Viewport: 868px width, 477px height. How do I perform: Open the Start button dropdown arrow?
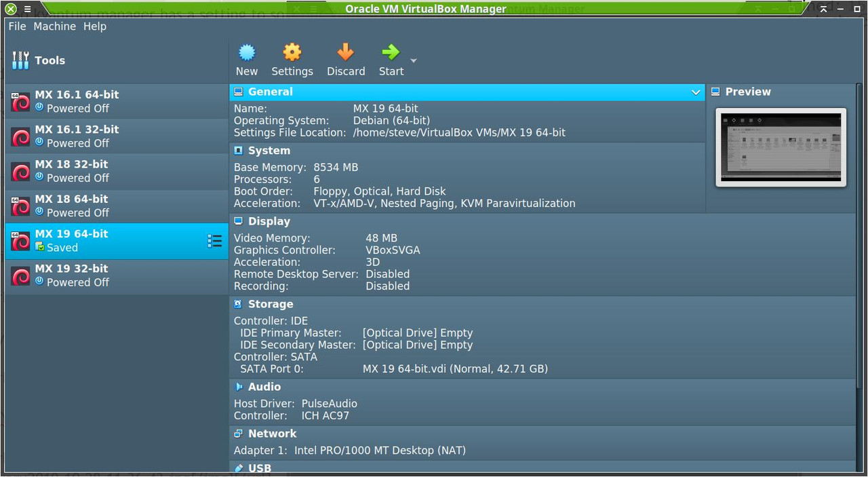[x=414, y=60]
